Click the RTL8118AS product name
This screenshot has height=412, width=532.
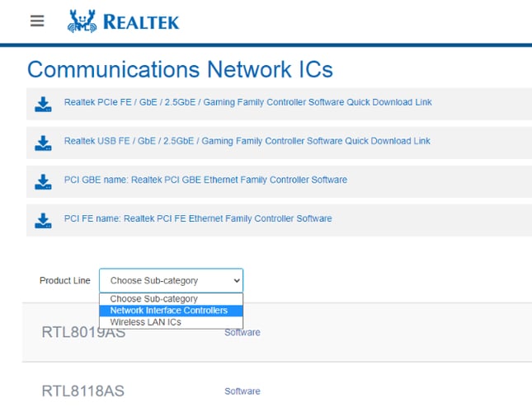83,391
